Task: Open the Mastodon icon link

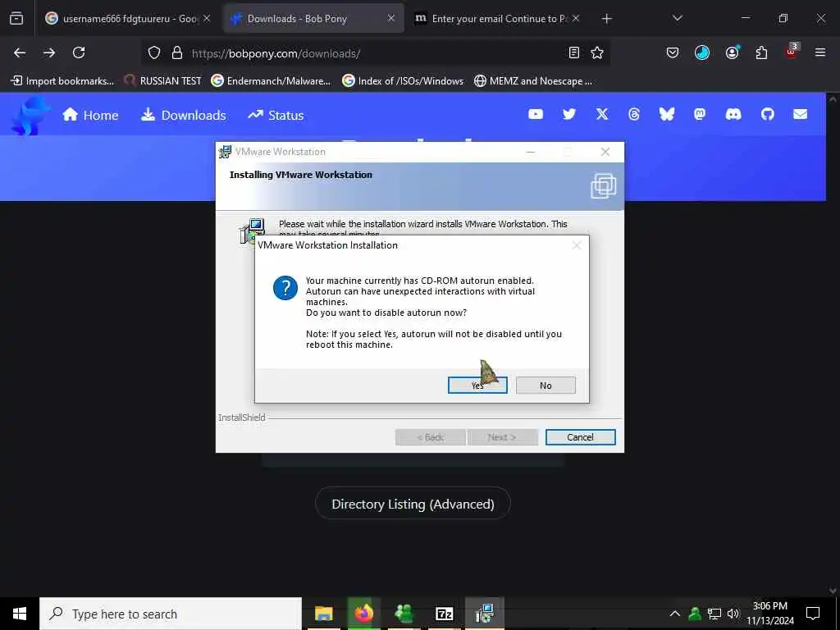Action: click(700, 114)
